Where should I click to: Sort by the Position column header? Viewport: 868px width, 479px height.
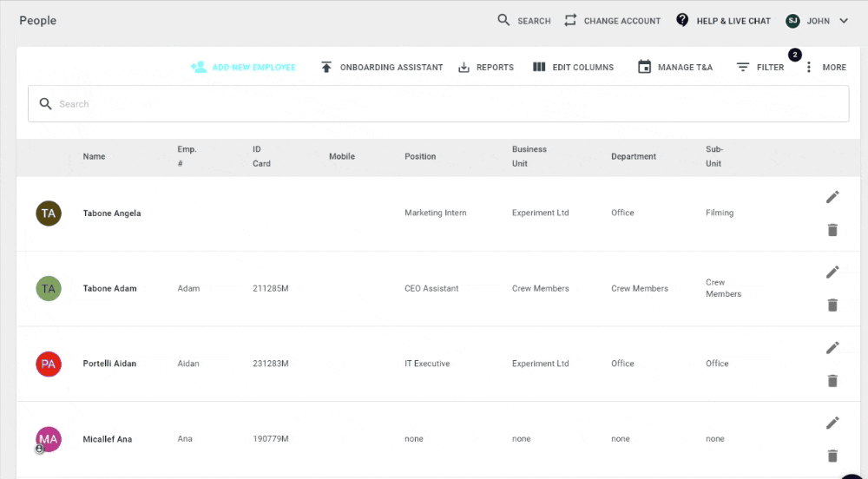[x=420, y=156]
